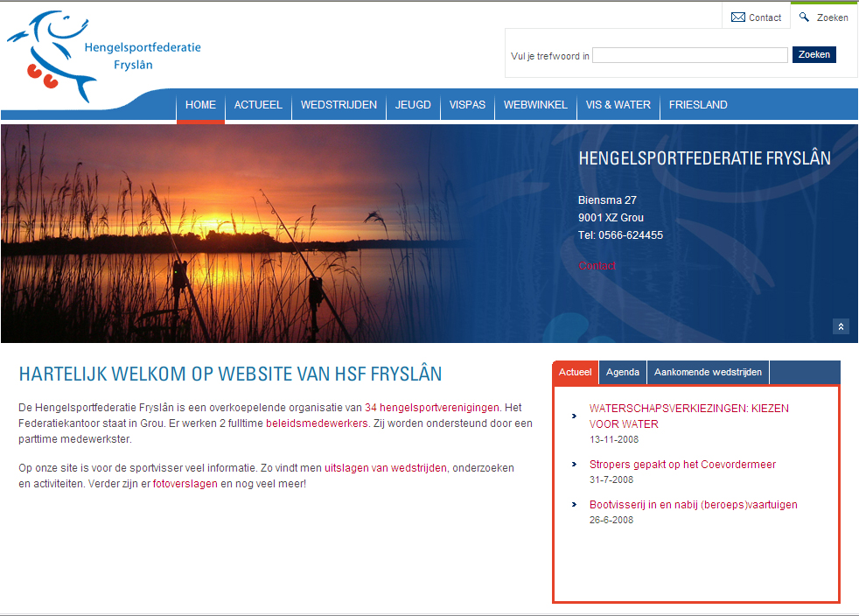Open the HOME menu item

point(200,105)
